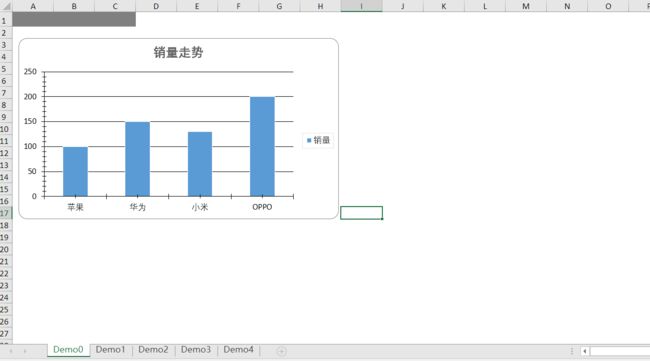Click the OPPO axis label
650x361 pixels.
point(262,207)
